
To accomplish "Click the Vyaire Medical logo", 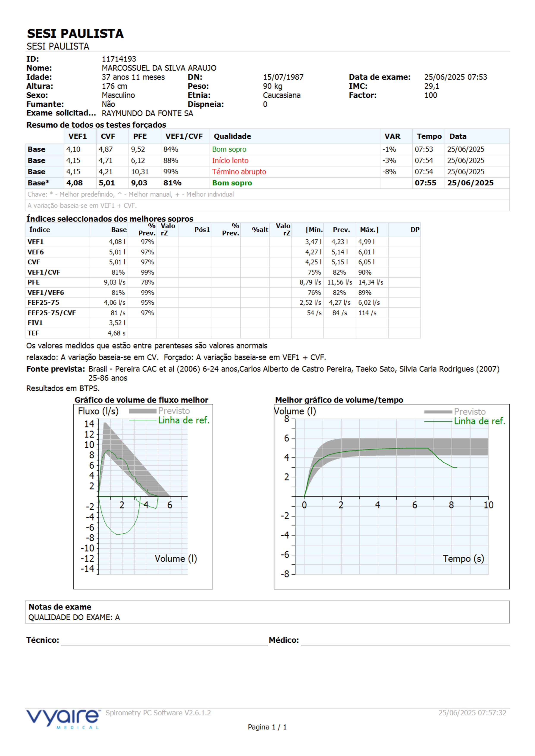I will point(63,719).
